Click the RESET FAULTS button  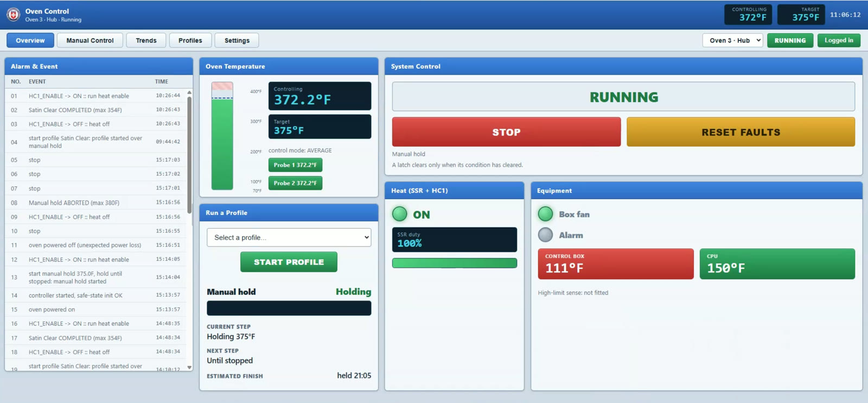tap(741, 132)
